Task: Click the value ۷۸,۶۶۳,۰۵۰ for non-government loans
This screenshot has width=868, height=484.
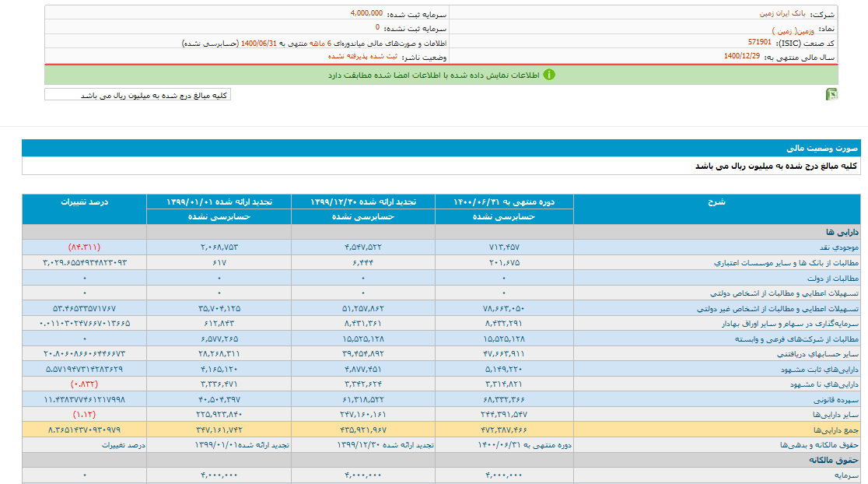Action: tap(504, 308)
